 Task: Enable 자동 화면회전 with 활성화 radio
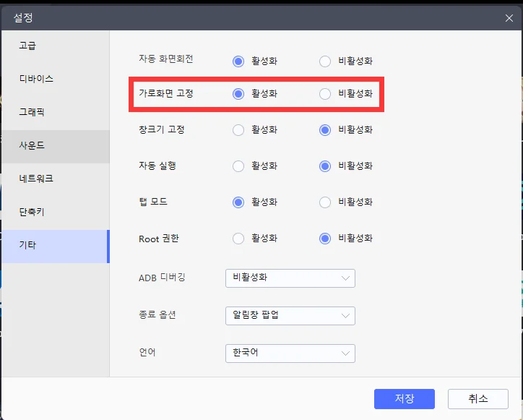(238, 61)
